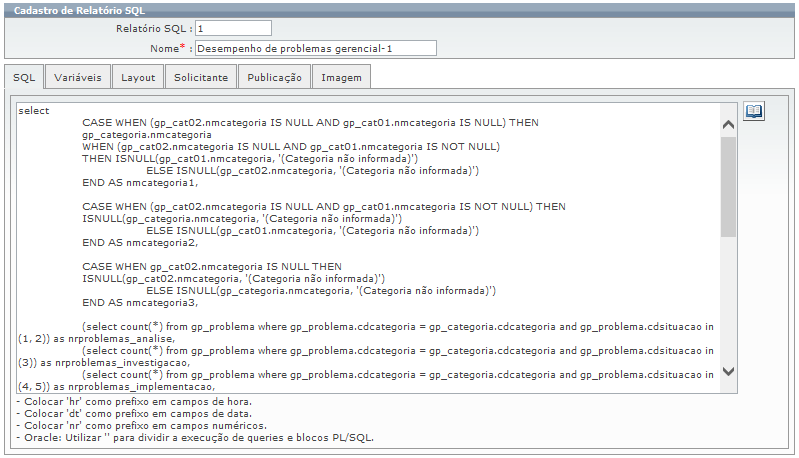Viewport: 799px width, 458px height.
Task: Place cursor on the 'select' line in the editor
Action: tap(34, 111)
